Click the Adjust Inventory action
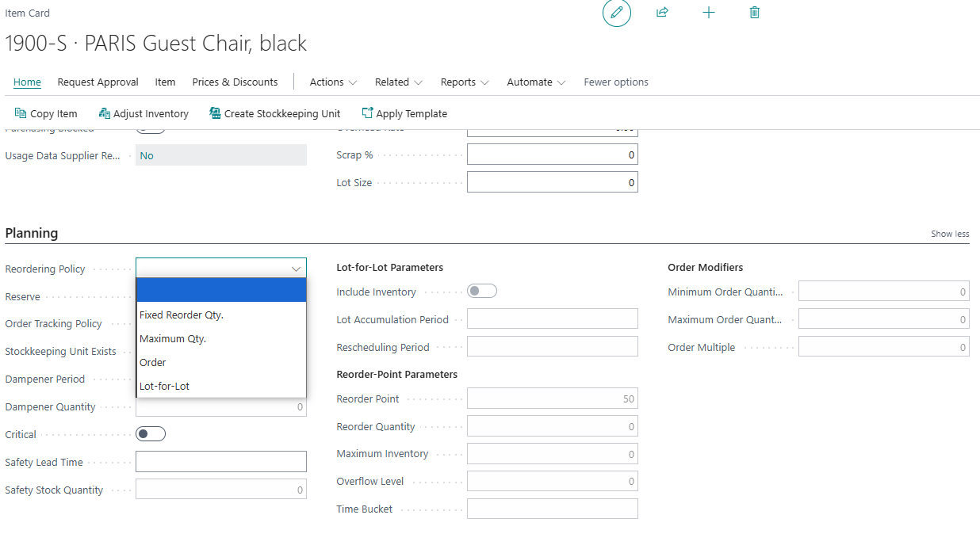Image resolution: width=980 pixels, height=553 pixels. pos(144,113)
